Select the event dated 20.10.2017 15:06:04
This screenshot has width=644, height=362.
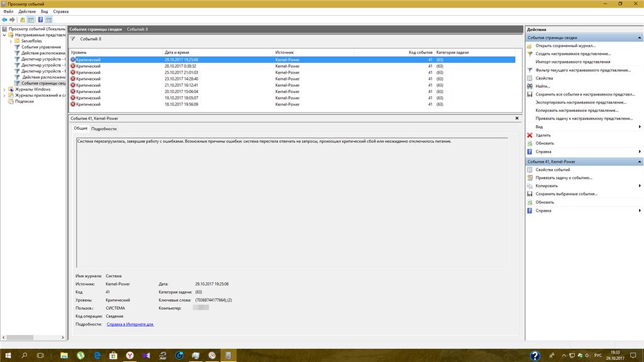[x=292, y=92]
